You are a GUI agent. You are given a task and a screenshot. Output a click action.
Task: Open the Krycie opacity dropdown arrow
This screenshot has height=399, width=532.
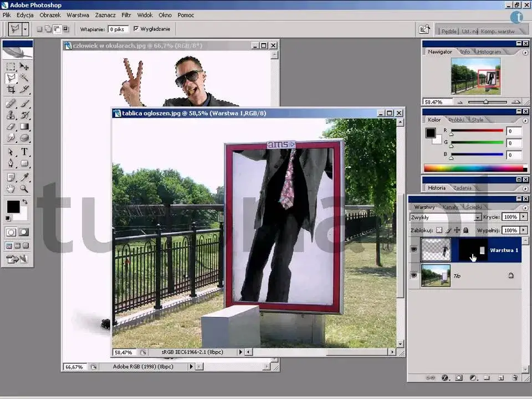coord(523,216)
